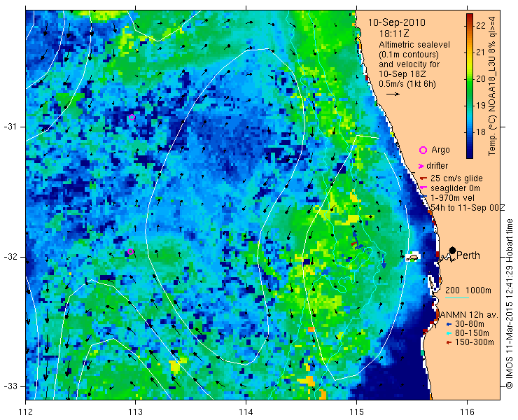
Task: Click the 22 degree colorbar label
Action: tap(482, 25)
